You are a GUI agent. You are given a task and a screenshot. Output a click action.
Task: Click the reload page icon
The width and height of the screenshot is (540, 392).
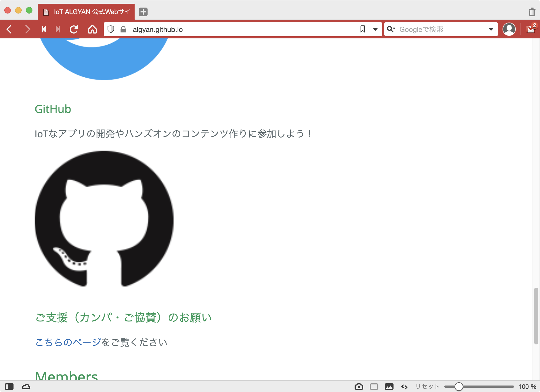(74, 29)
